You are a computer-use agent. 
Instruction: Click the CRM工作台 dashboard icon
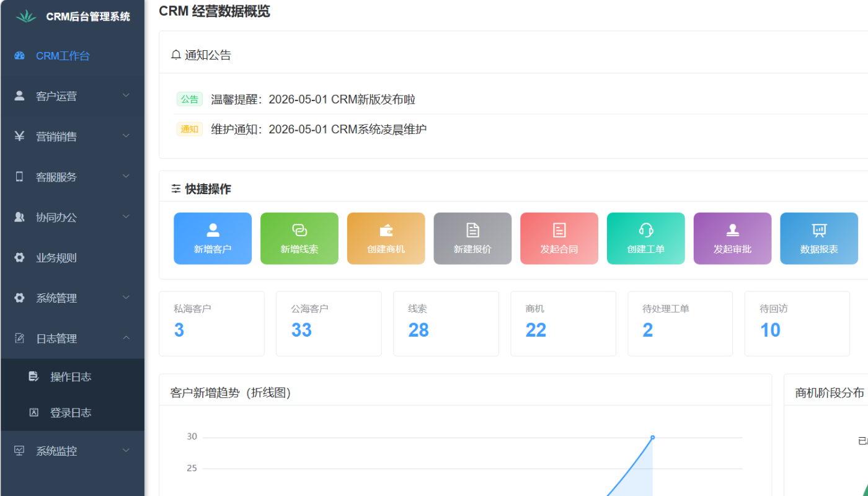click(x=19, y=56)
